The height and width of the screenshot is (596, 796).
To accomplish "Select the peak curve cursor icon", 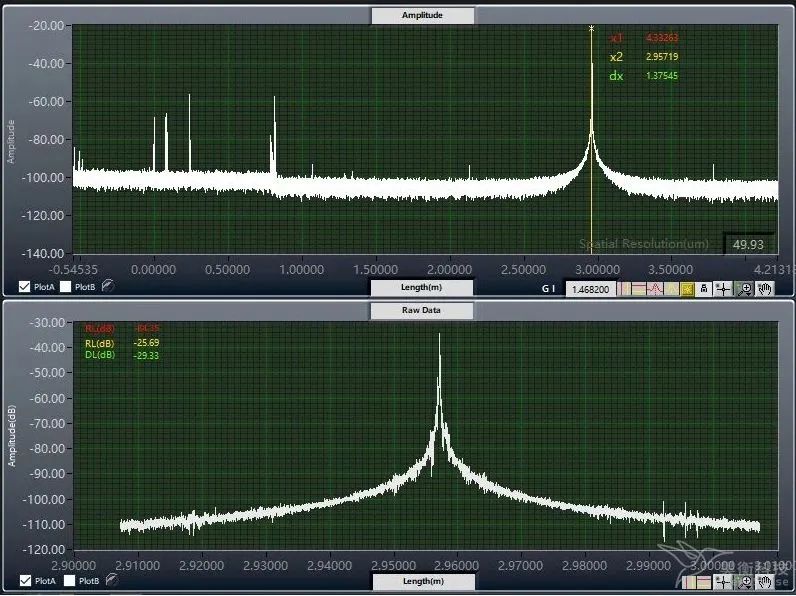I will pyautogui.click(x=655, y=288).
